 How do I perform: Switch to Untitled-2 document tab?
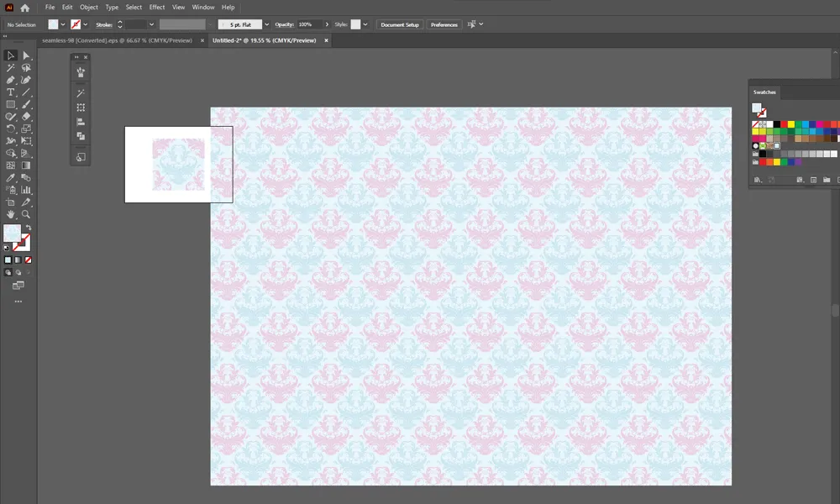point(264,40)
